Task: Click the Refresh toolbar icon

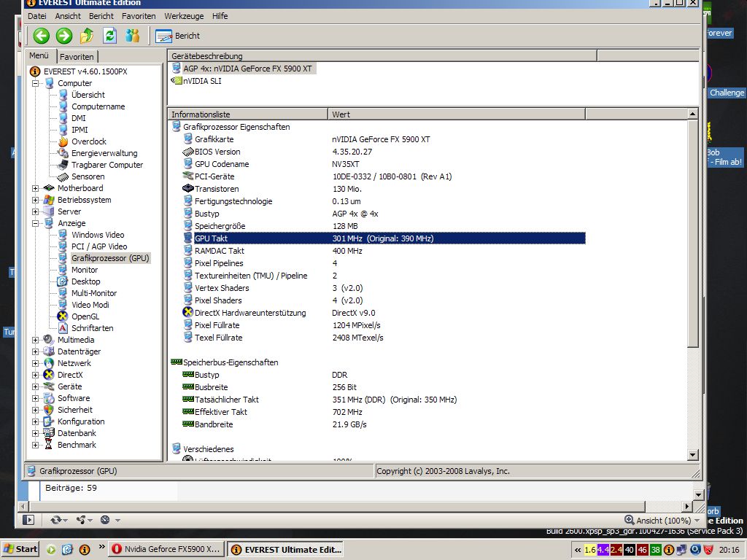Action: 110,36
